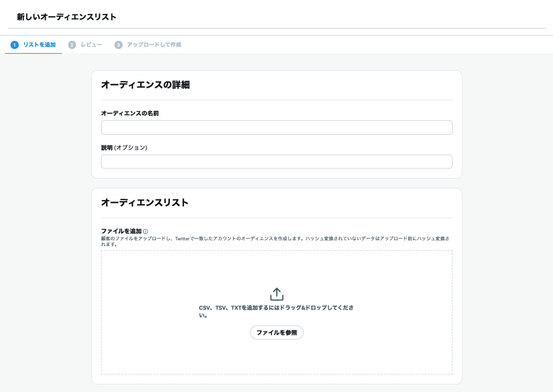The width and height of the screenshot is (553, 392).
Task: Open the アップロードして作成 step tab
Action: (154, 45)
